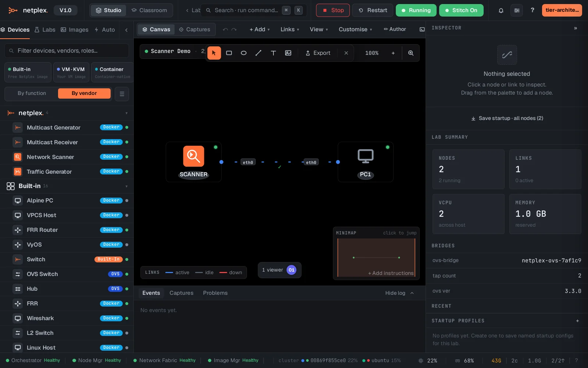This screenshot has width=588, height=368.
Task: Open the Devices tab
Action: (x=15, y=30)
